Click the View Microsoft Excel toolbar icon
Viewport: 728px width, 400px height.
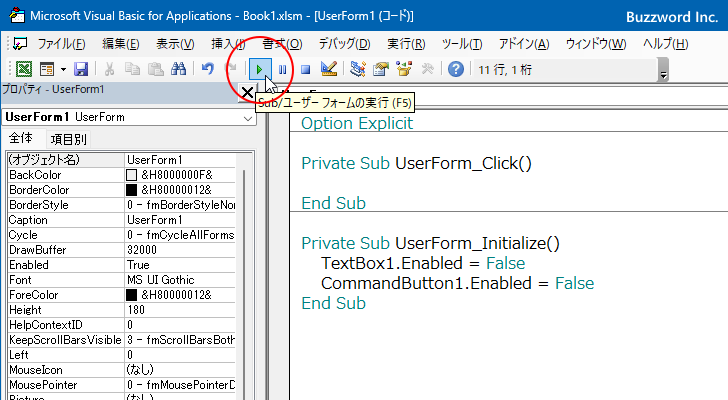click(24, 69)
